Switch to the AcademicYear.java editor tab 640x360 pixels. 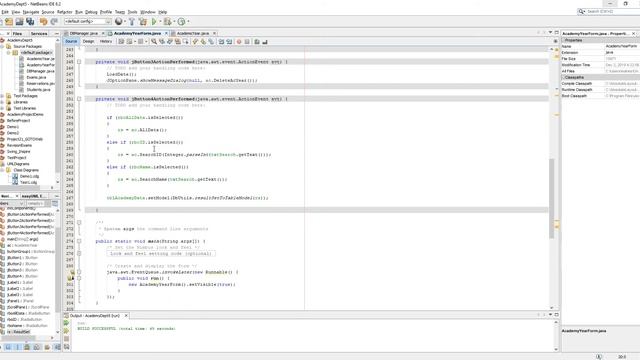(193, 33)
